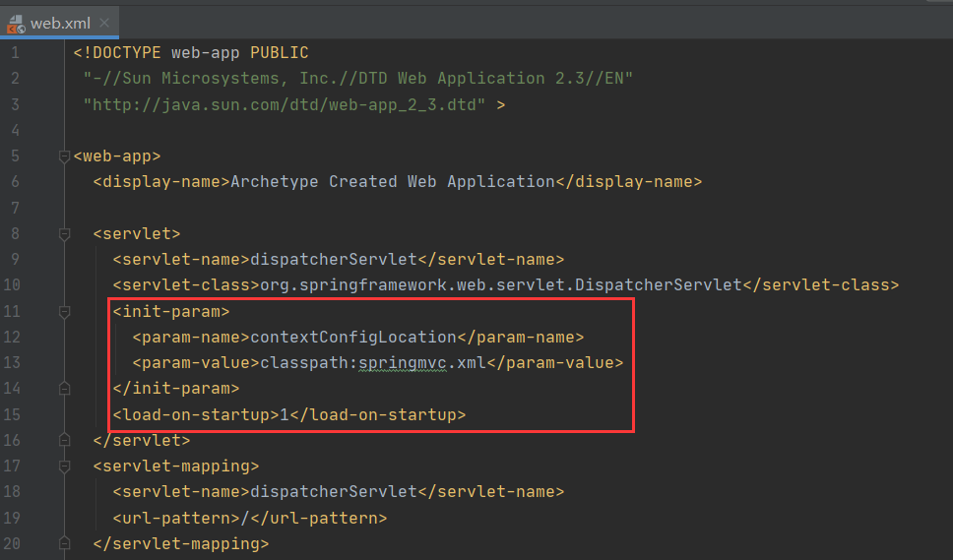Click the org.springframework DispatcherServlet class name
953x560 pixels.
[x=501, y=284]
